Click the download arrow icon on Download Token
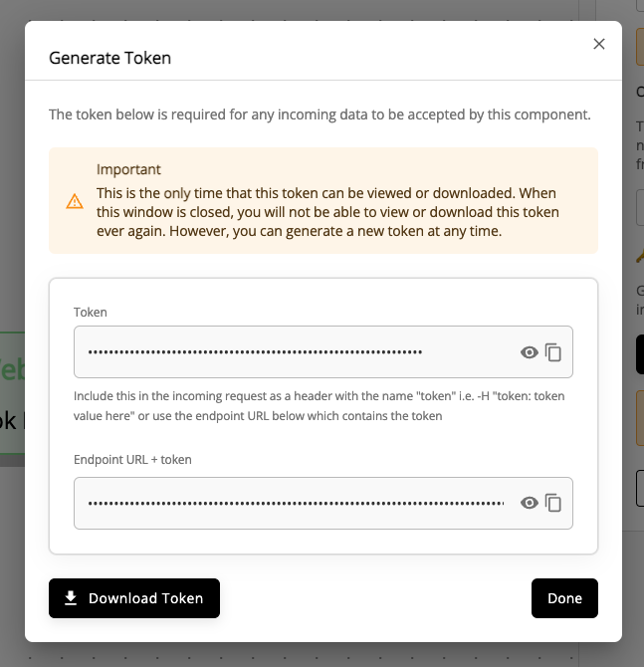The width and height of the screenshot is (644, 667). click(x=71, y=598)
